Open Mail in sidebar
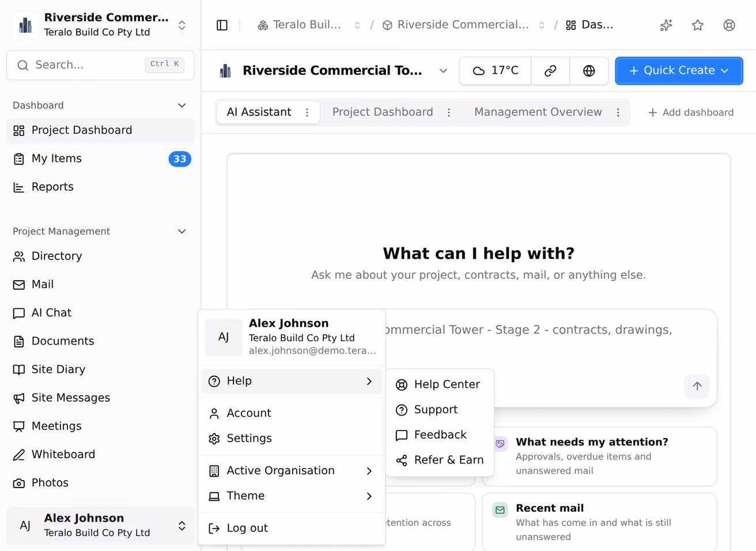This screenshot has width=756, height=551. 100,284
